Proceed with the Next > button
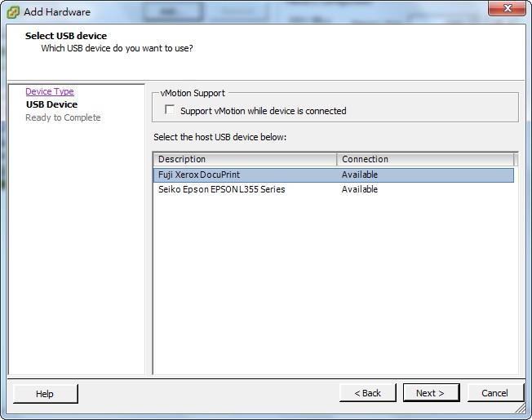This screenshot has height=420, width=532. pos(432,393)
